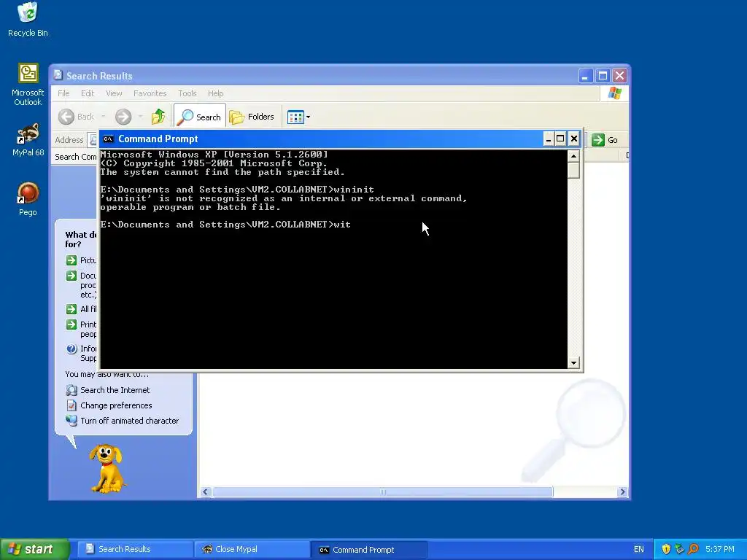Click the Search Companion pane header

click(75, 157)
